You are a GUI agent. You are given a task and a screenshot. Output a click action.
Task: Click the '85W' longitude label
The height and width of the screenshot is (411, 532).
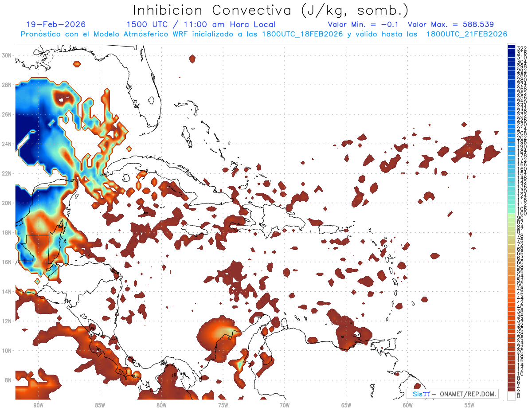100,406
